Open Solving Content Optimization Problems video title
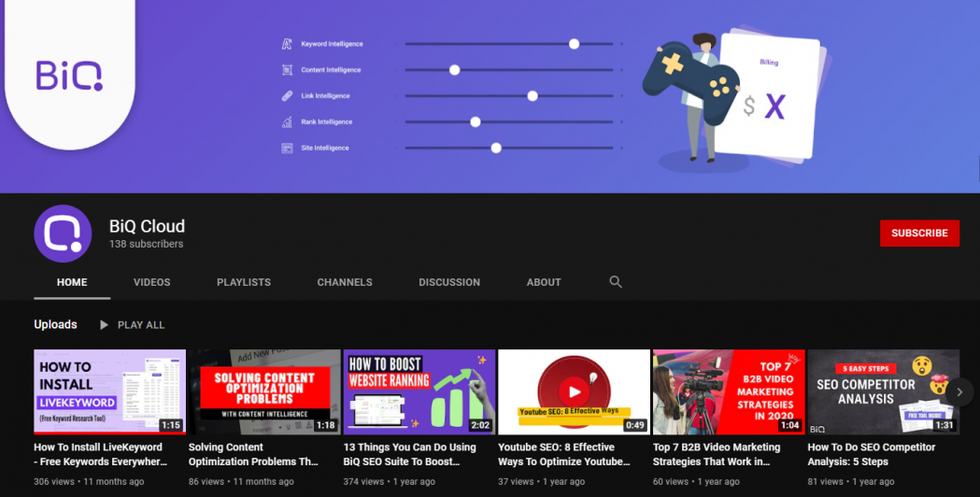 point(253,454)
